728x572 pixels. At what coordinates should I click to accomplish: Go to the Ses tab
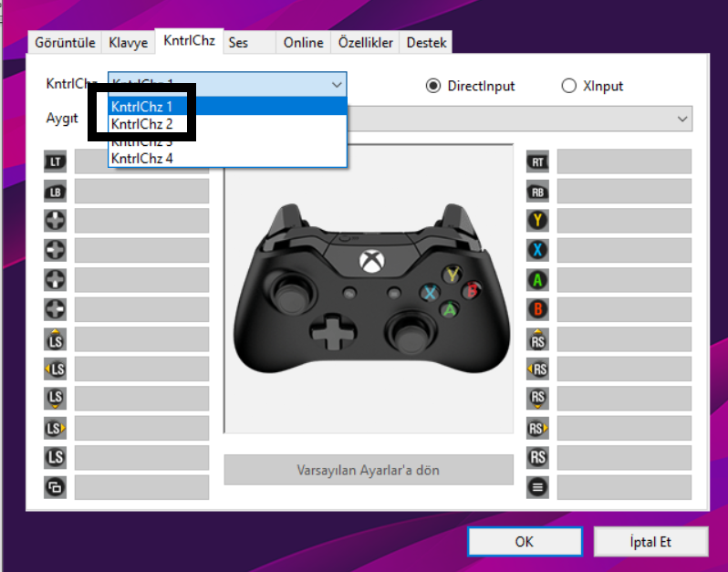250,43
